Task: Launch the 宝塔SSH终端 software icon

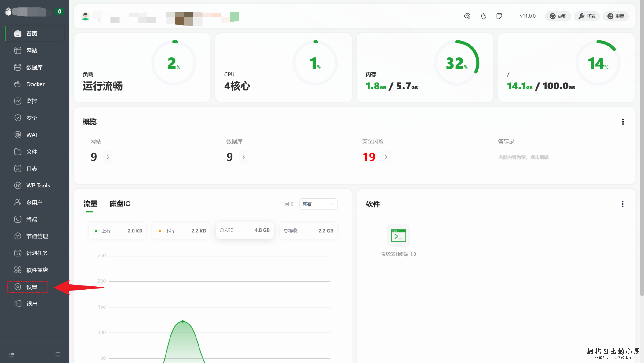Action: 398,236
